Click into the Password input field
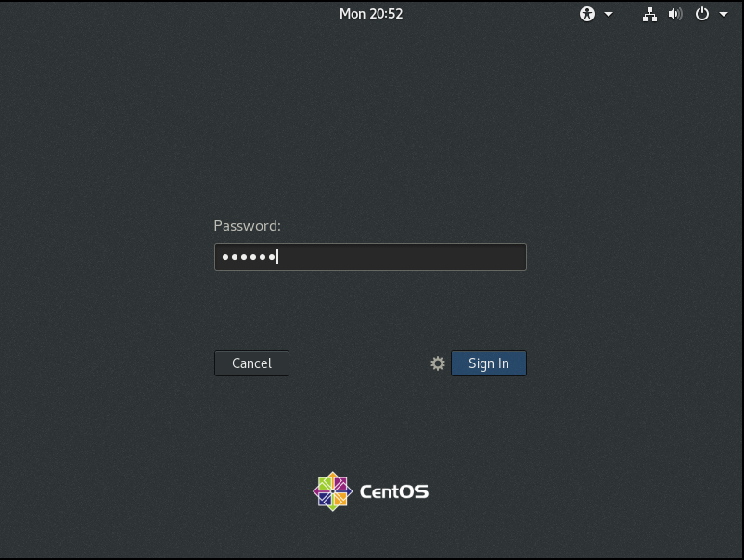The image size is (744, 560). point(370,257)
